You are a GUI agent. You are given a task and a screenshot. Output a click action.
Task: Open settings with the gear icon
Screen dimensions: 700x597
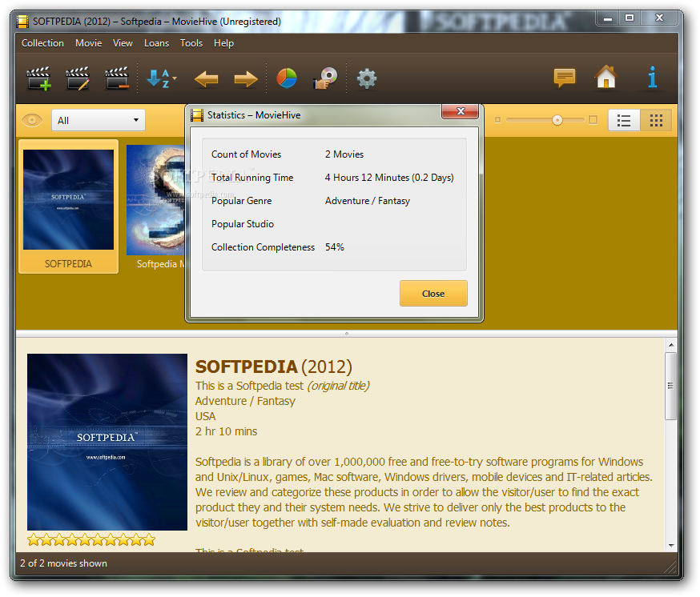[x=367, y=79]
